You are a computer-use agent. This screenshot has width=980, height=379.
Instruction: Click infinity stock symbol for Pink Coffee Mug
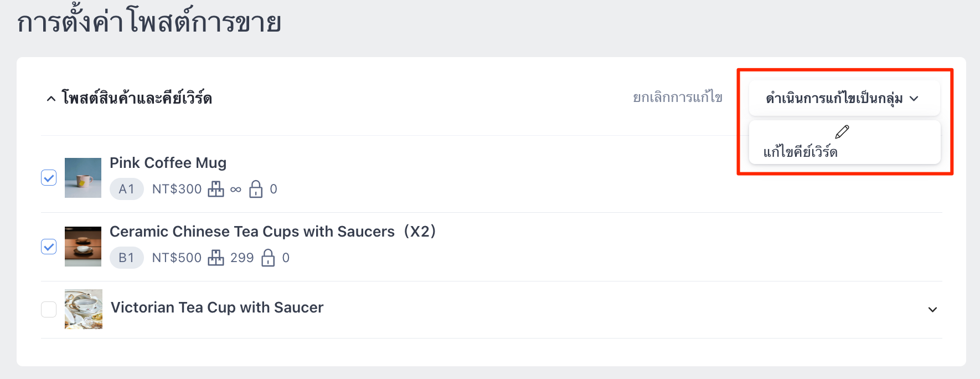point(236,189)
